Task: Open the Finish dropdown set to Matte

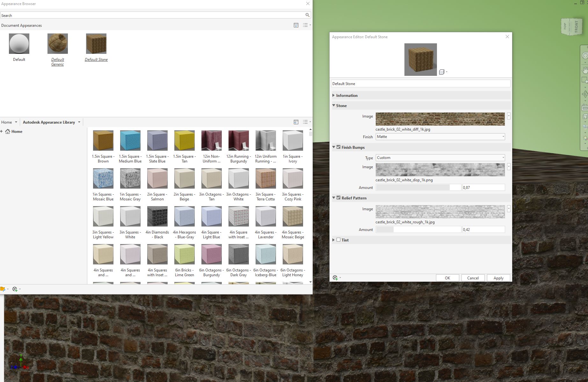Action: [x=440, y=136]
